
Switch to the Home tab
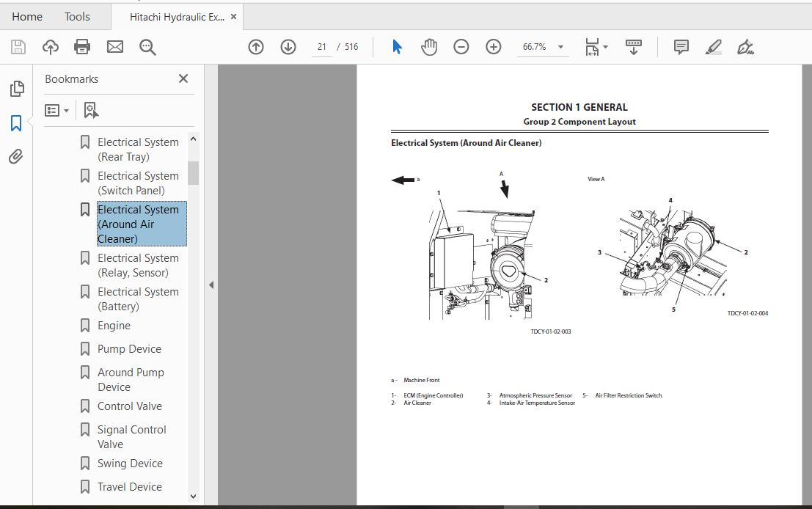[27, 17]
